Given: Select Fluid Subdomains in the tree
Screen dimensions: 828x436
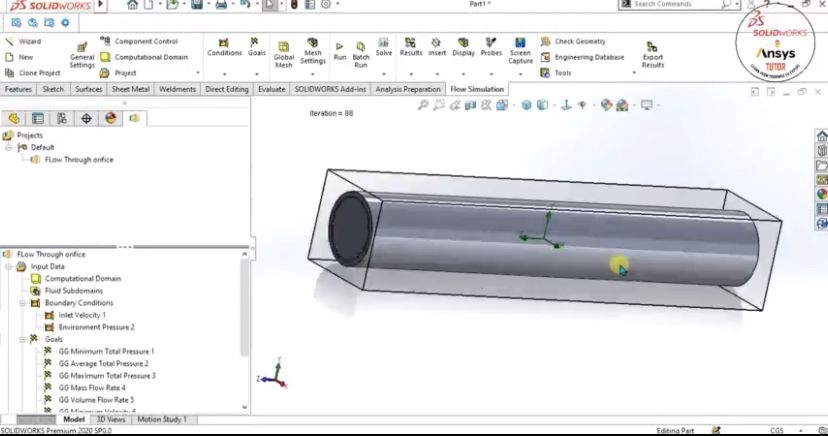Looking at the screenshot, I should (x=74, y=291).
